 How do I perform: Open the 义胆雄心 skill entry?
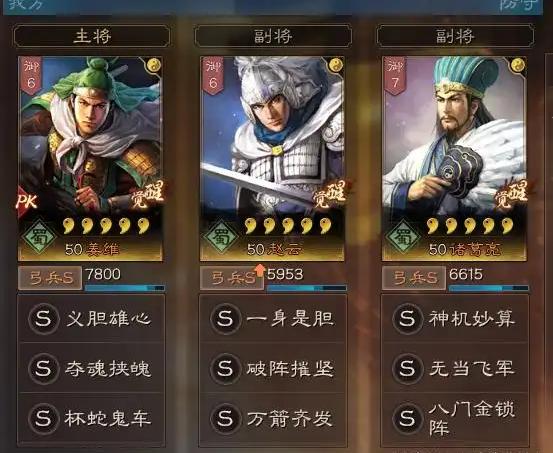(x=91, y=319)
